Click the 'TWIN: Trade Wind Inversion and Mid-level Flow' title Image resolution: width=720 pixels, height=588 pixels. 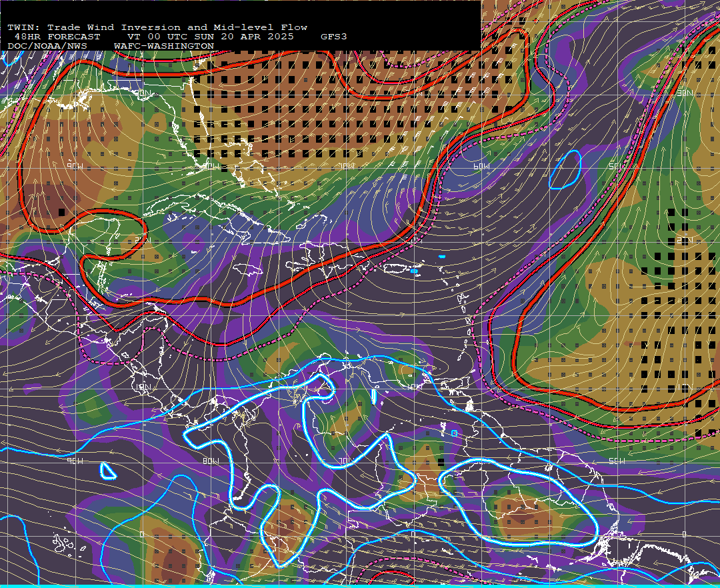(157, 27)
